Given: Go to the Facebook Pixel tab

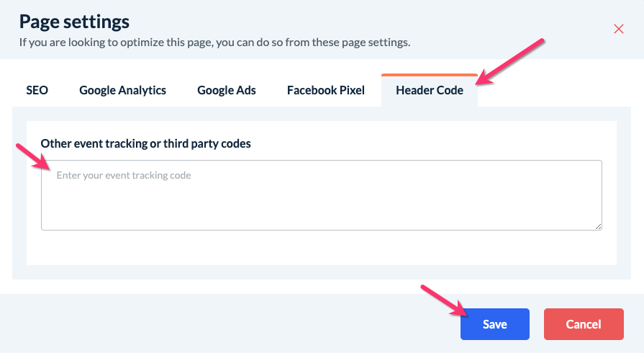Looking at the screenshot, I should [325, 91].
